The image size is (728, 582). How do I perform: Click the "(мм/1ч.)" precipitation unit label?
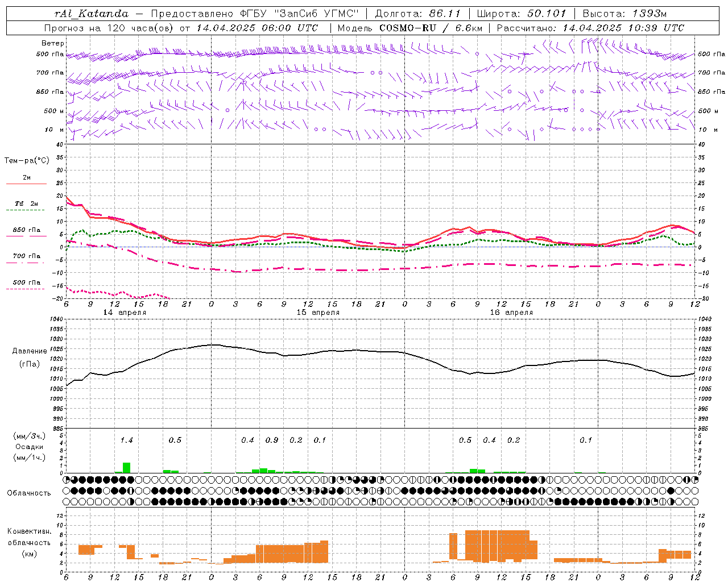click(30, 458)
